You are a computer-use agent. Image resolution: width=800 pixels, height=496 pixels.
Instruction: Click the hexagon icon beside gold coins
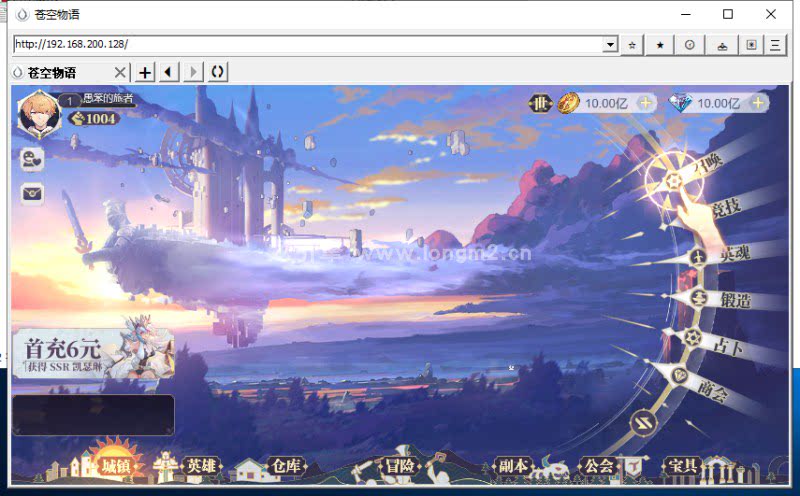tap(540, 104)
